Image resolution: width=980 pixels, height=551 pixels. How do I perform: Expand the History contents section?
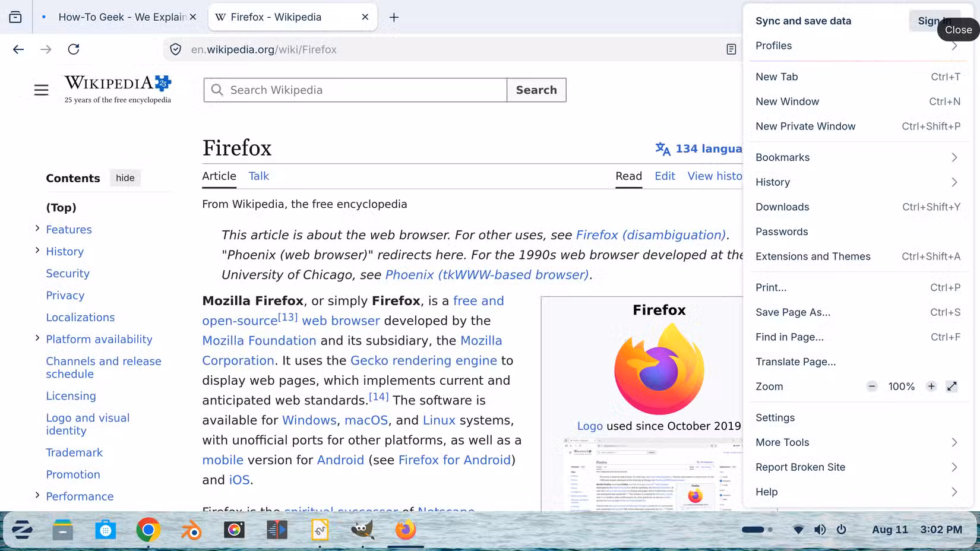pos(37,251)
